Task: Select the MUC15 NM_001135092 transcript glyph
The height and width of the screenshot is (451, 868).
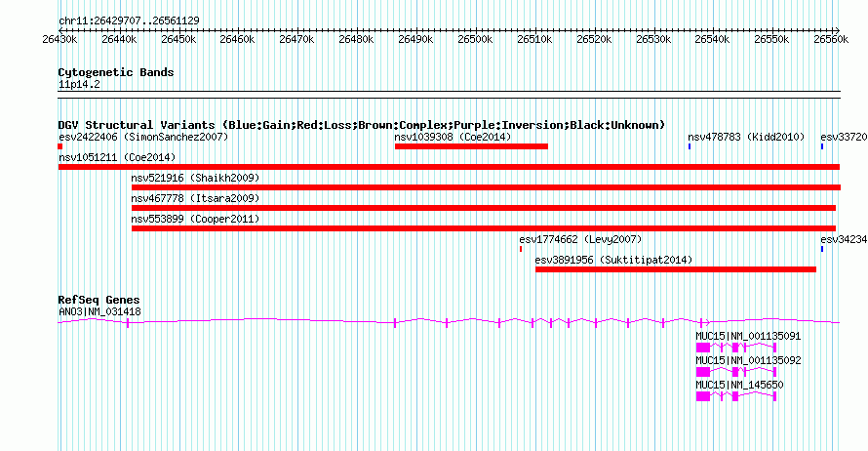Action: 736,372
